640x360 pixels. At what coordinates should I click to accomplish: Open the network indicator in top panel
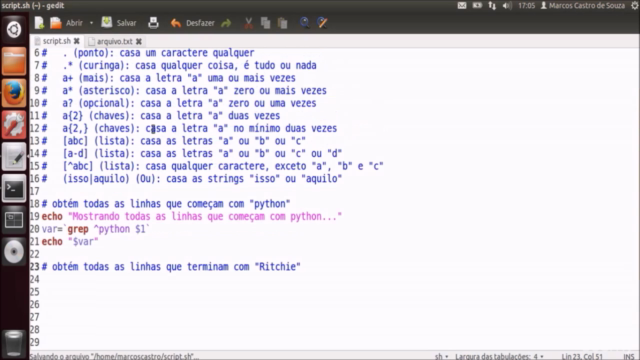click(492, 6)
